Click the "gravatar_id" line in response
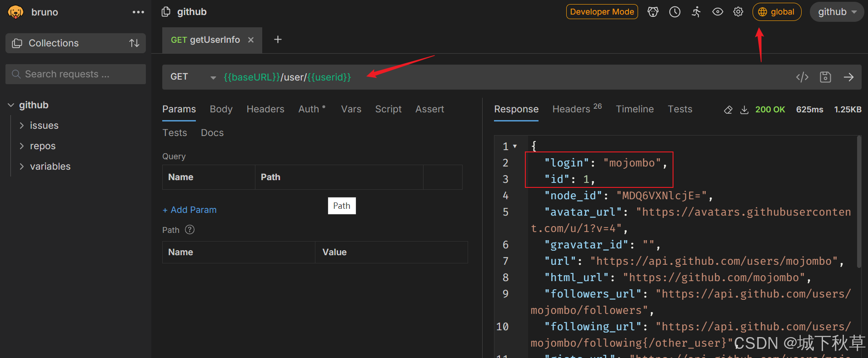The width and height of the screenshot is (868, 358). click(x=602, y=245)
